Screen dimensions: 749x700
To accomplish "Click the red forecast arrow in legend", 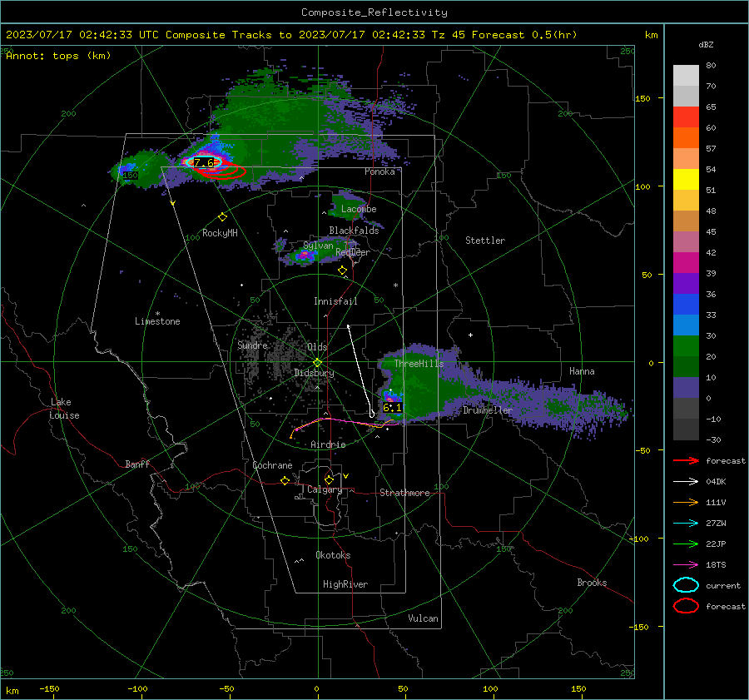I will [686, 460].
